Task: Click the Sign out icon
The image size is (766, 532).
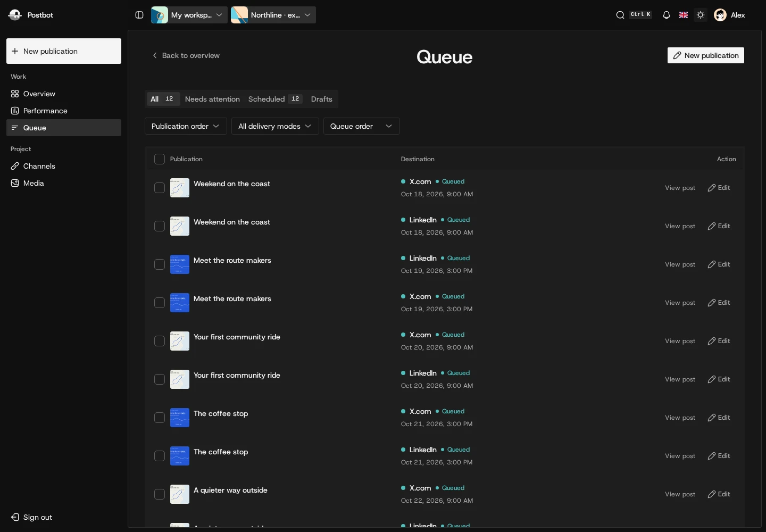Action: (x=15, y=517)
